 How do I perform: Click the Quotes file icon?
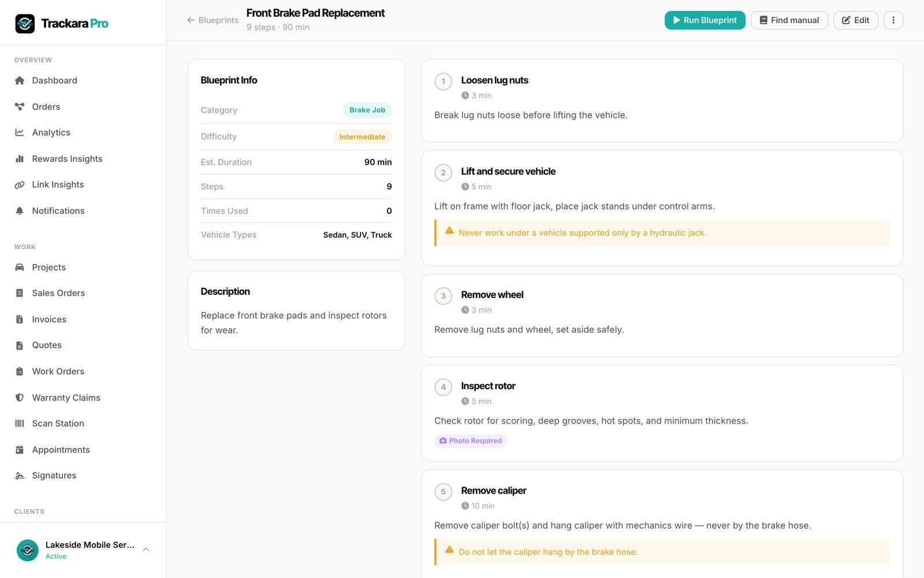(x=20, y=345)
